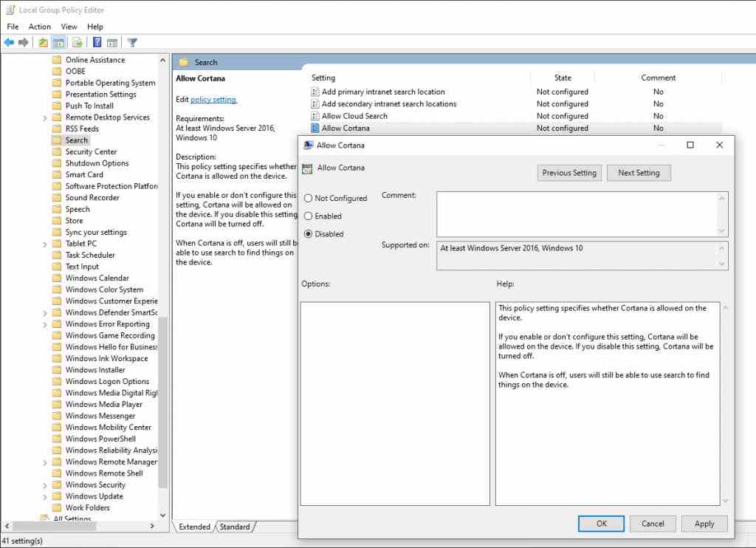Click the Setting column header

point(323,78)
